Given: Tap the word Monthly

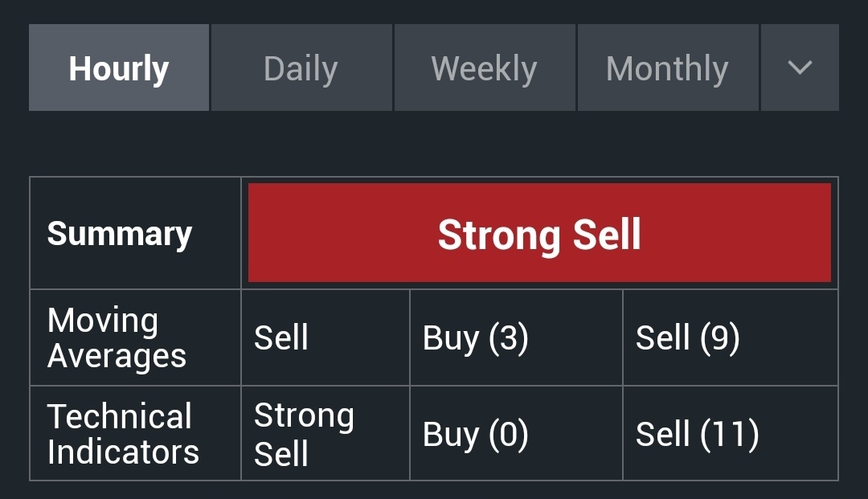Looking at the screenshot, I should (668, 69).
